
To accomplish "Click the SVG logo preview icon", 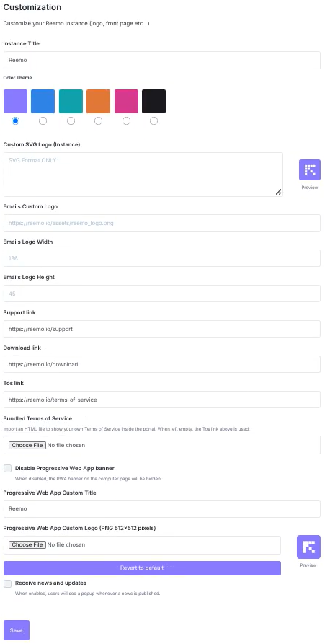I will click(x=309, y=170).
